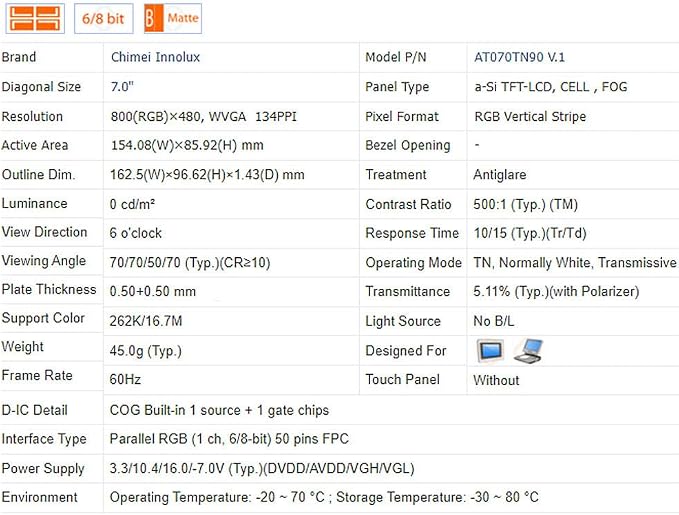679x515 pixels.
Task: Click the Transmittance label
Action: click(x=407, y=291)
